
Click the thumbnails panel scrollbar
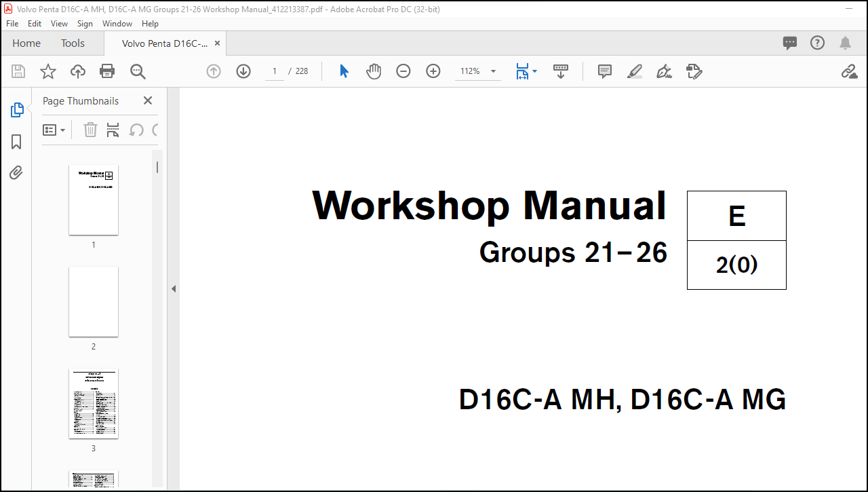coord(157,167)
